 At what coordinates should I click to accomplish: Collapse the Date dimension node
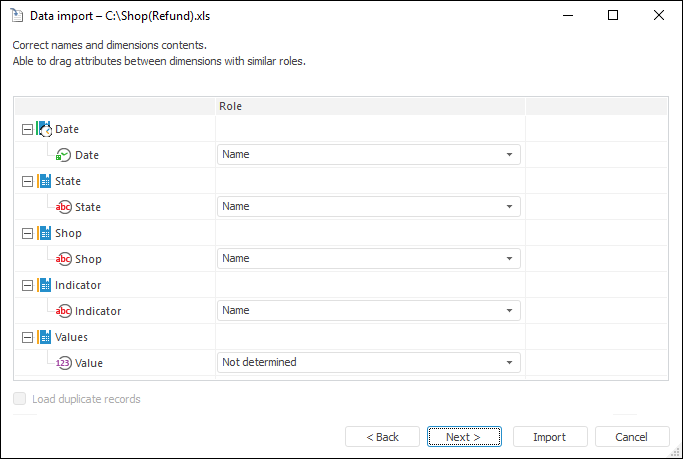pos(26,129)
